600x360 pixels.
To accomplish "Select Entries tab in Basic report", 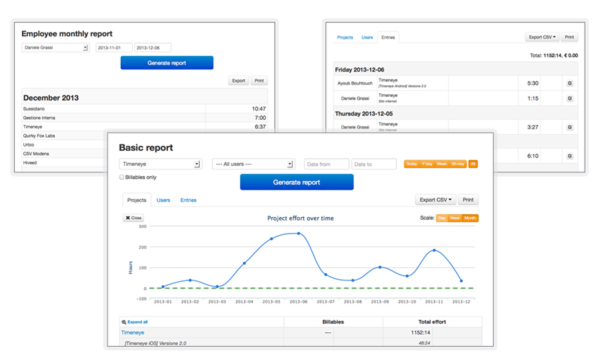I will click(x=188, y=200).
